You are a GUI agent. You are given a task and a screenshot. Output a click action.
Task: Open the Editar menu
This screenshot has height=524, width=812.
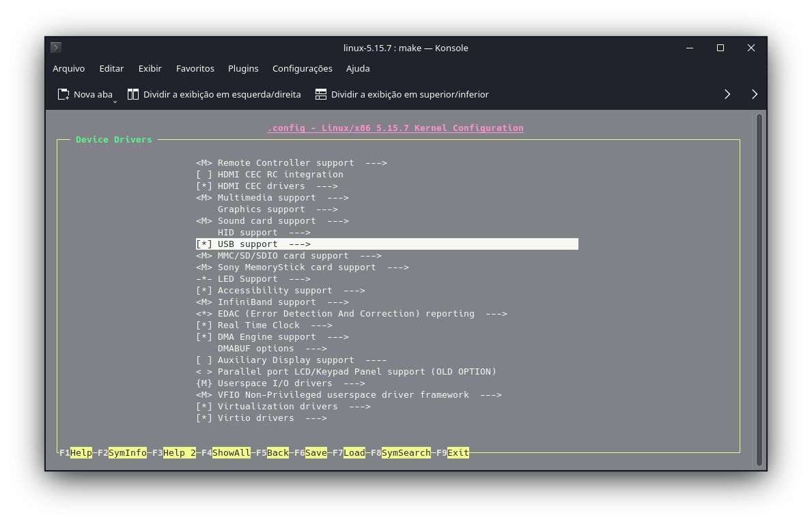click(x=111, y=68)
